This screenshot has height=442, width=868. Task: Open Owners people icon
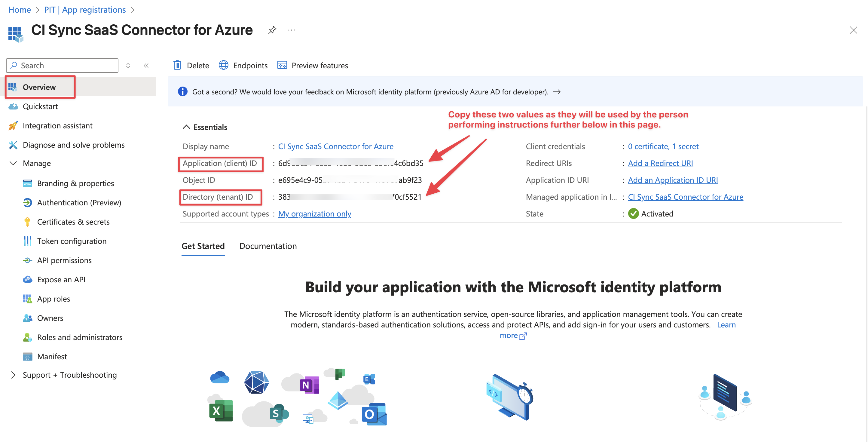coord(28,318)
